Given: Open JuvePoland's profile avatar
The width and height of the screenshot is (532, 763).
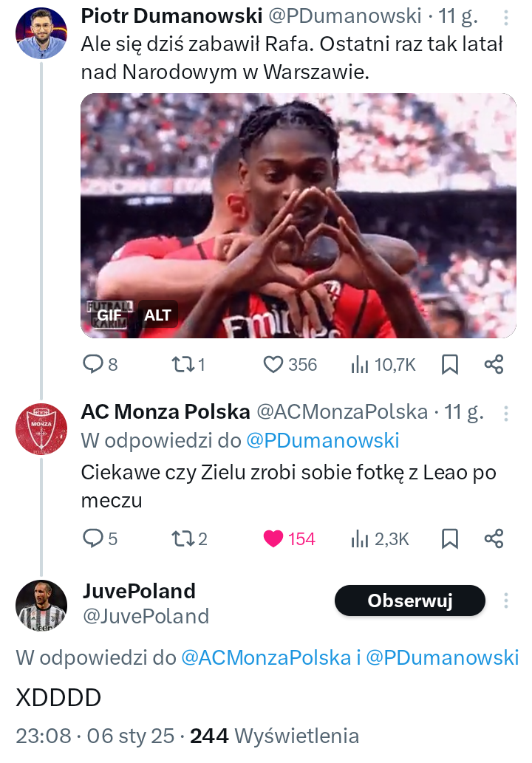Looking at the screenshot, I should click(x=41, y=606).
